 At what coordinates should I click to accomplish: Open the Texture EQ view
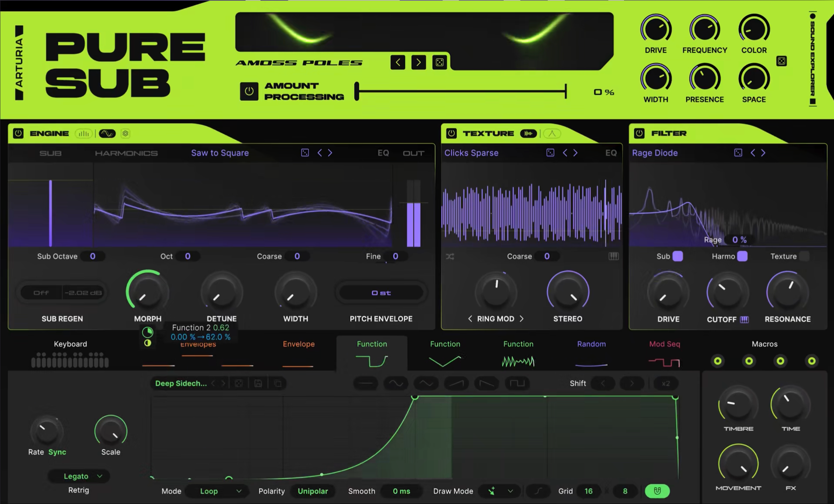(x=611, y=153)
